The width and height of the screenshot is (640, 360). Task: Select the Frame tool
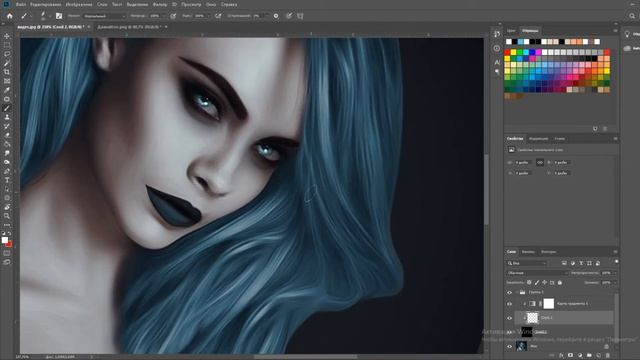point(7,81)
